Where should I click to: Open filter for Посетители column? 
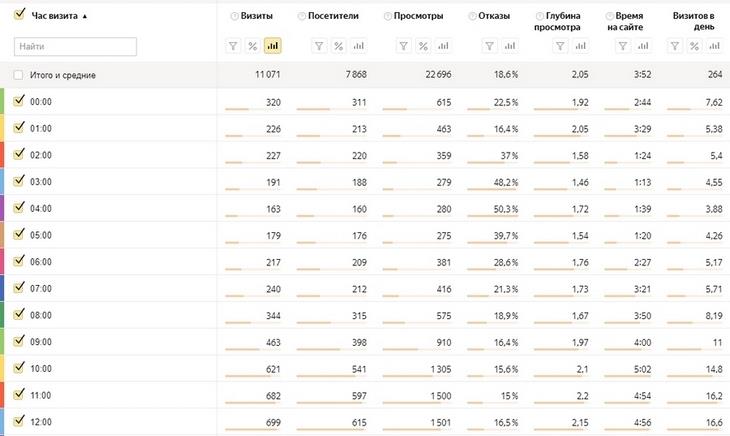coord(318,46)
